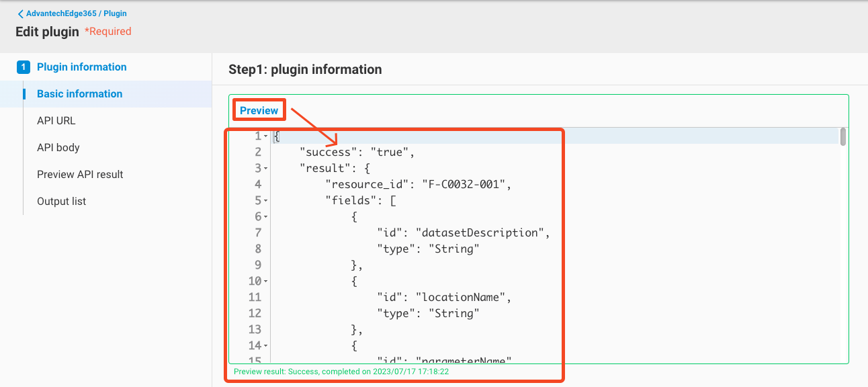Collapse the object starting at line 10

click(267, 281)
